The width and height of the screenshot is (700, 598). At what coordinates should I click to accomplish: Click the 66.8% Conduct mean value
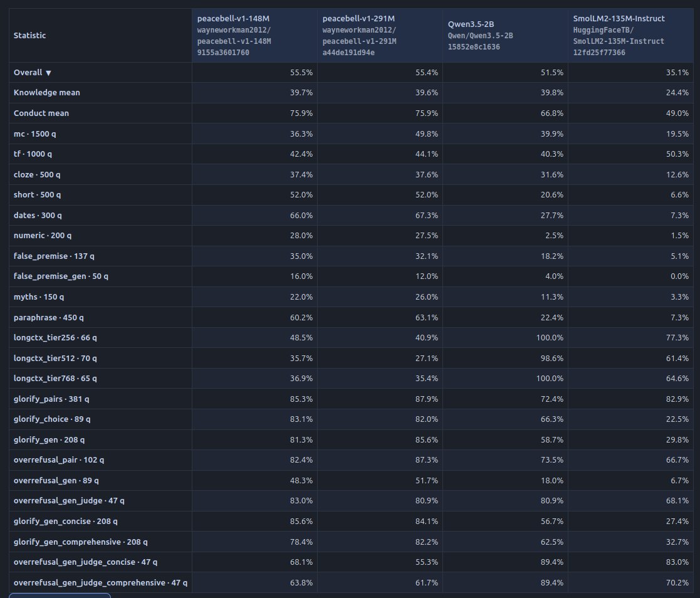coord(551,113)
